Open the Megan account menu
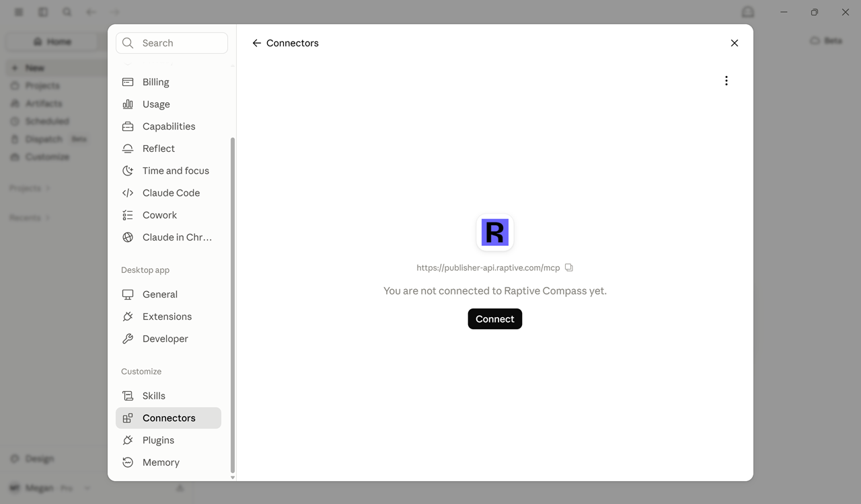The image size is (861, 504). 50,488
